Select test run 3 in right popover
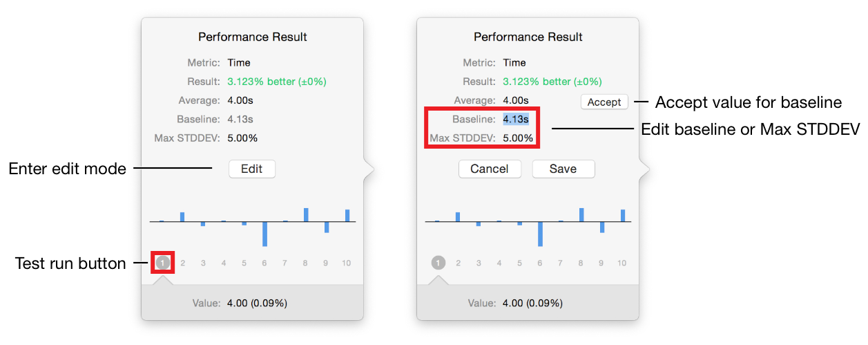This screenshot has height=345, width=868. [479, 263]
